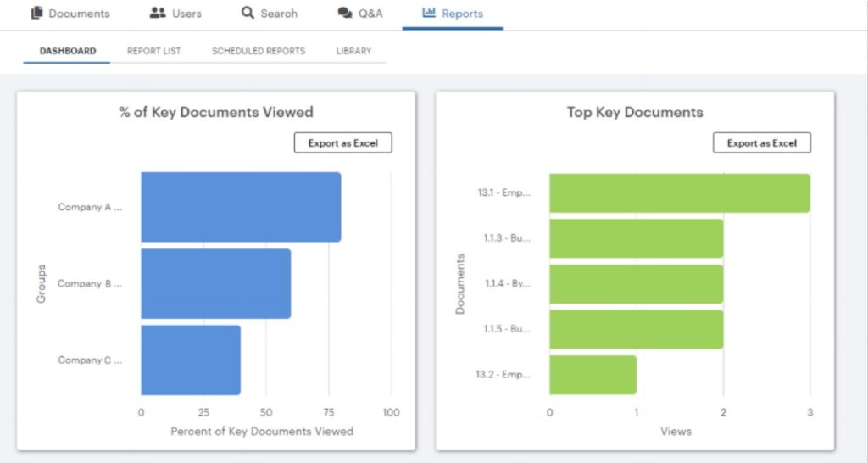Click the Users people icon
Image resolution: width=868 pixels, height=463 pixels.
(158, 13)
